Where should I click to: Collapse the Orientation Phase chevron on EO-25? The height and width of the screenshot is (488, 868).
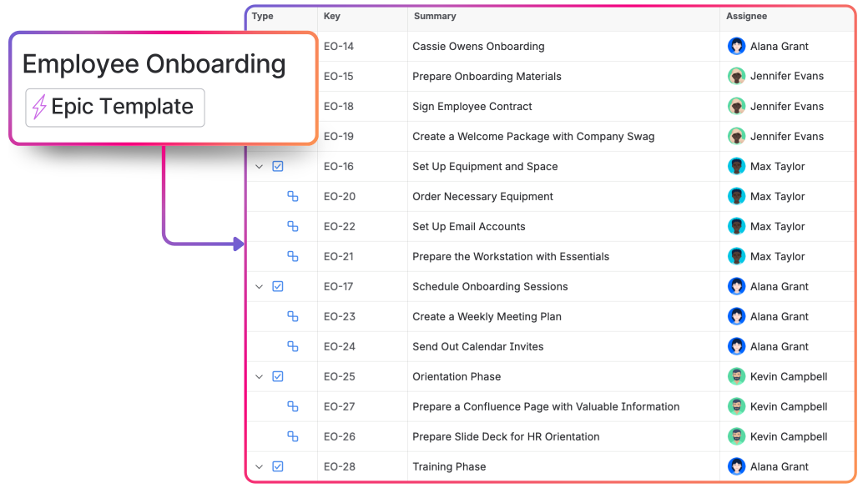coord(259,376)
